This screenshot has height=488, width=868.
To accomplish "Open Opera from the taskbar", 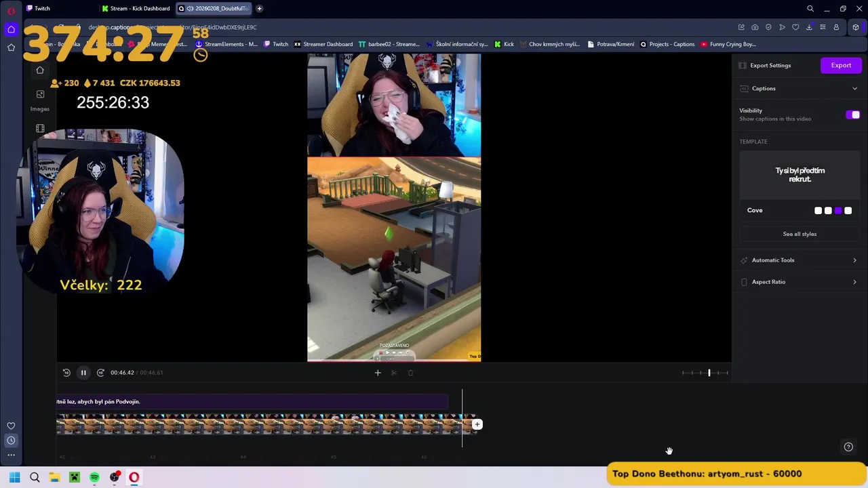I will 134,477.
